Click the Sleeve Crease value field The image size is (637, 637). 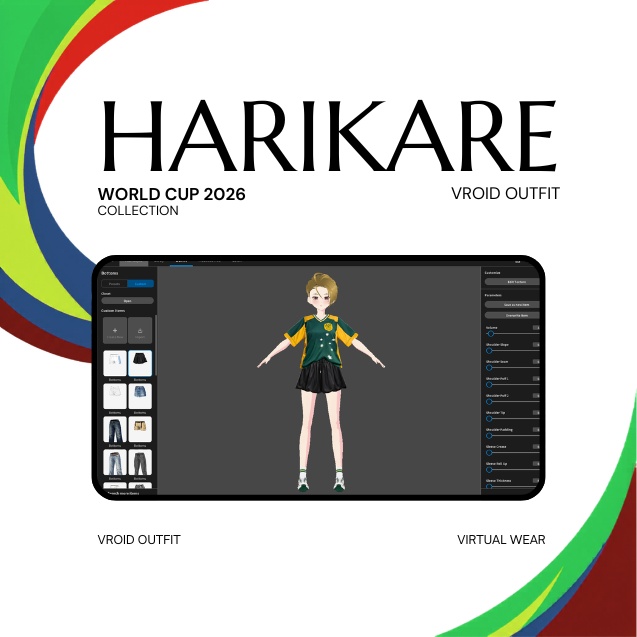tap(536, 446)
